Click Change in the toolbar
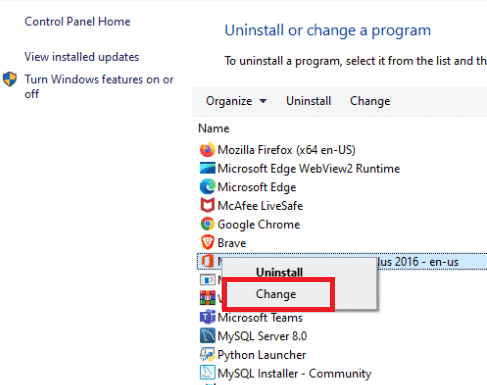The width and height of the screenshot is (487, 385). click(x=370, y=101)
